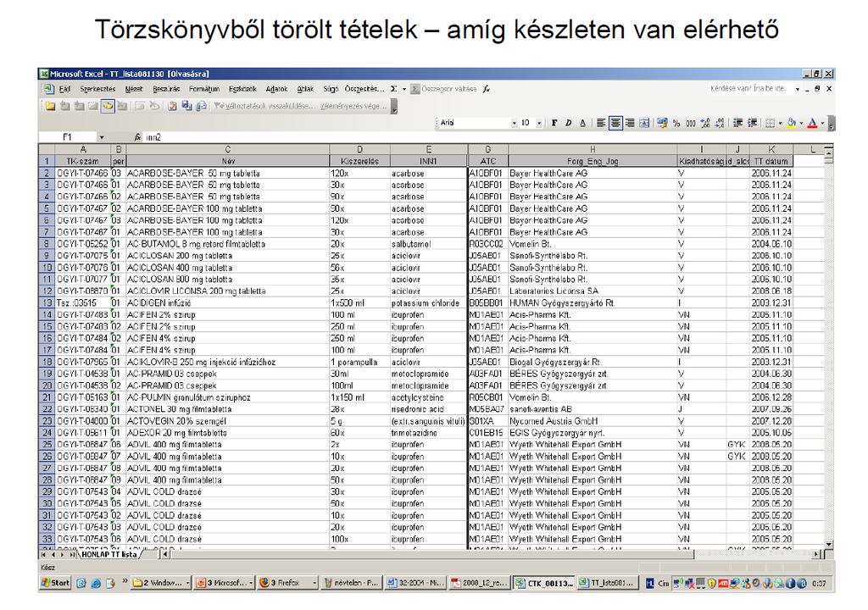Open the Arial font name dropdown
This screenshot has width=868, height=610.
(514, 124)
